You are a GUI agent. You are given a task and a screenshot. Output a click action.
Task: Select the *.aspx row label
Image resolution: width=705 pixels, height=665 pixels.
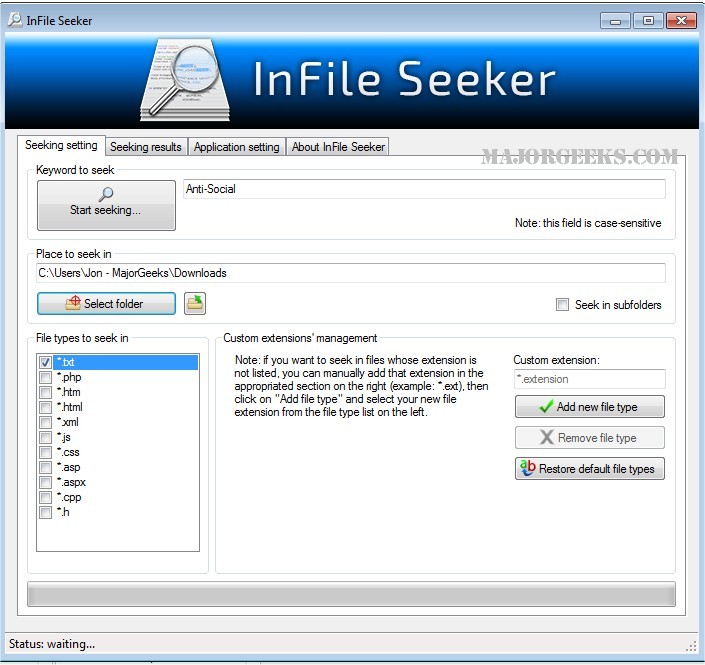[71, 482]
